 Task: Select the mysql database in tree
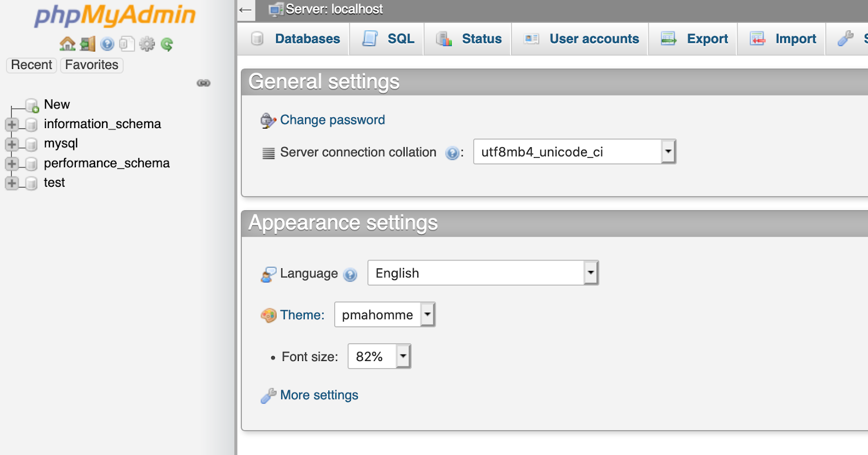tap(61, 143)
